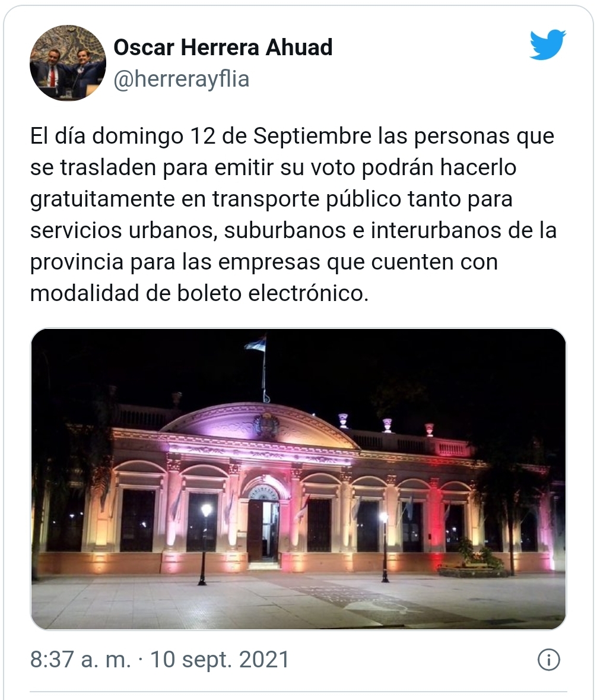Click the paved plaza area in photo

[x=298, y=600]
